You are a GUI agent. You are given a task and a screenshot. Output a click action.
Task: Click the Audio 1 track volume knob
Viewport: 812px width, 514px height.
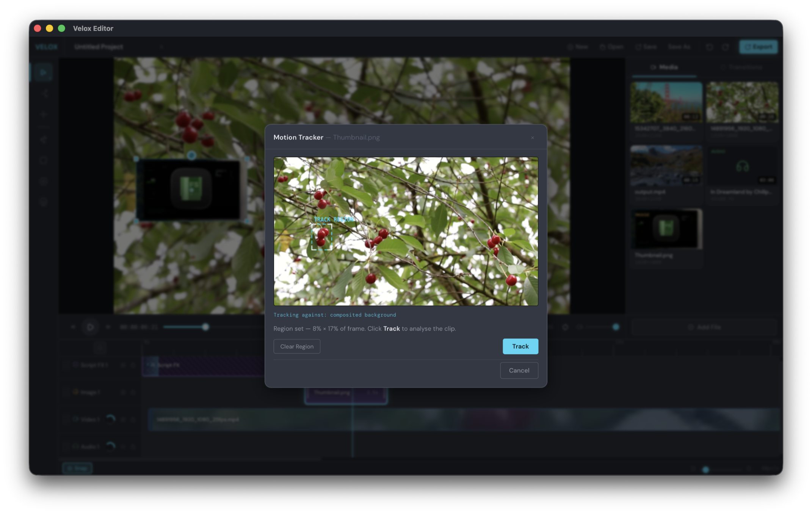click(110, 446)
